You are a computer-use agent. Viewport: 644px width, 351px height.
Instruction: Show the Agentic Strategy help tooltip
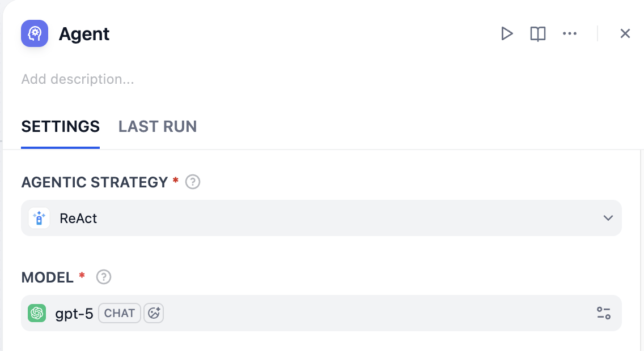tap(193, 182)
